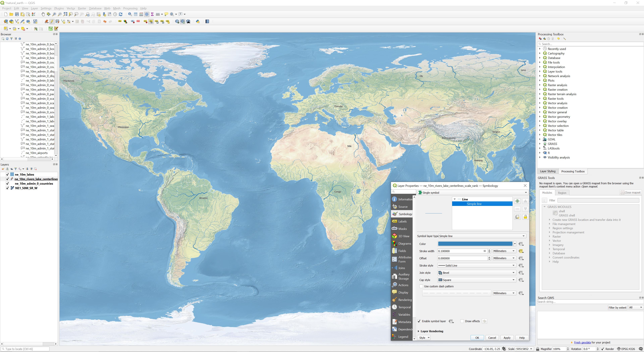644x352 pixels.
Task: Click the Refresh map icon
Action: pos(121,14)
